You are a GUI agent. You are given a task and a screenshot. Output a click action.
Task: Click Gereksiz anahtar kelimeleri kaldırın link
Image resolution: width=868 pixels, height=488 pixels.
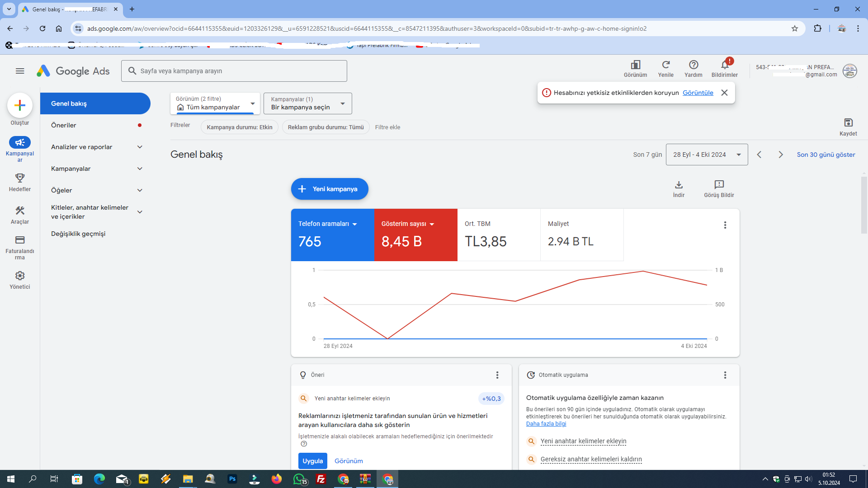tap(591, 459)
